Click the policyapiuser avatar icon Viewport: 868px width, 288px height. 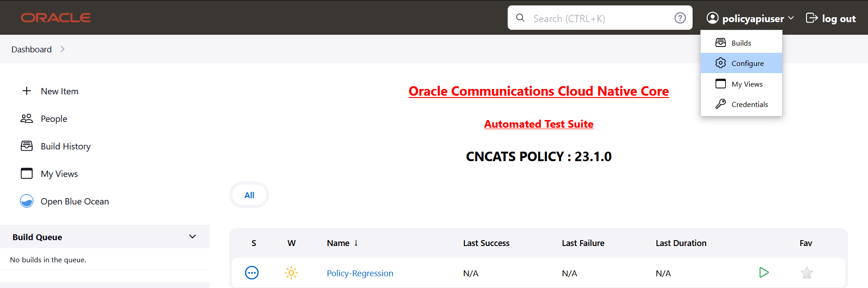pyautogui.click(x=712, y=18)
